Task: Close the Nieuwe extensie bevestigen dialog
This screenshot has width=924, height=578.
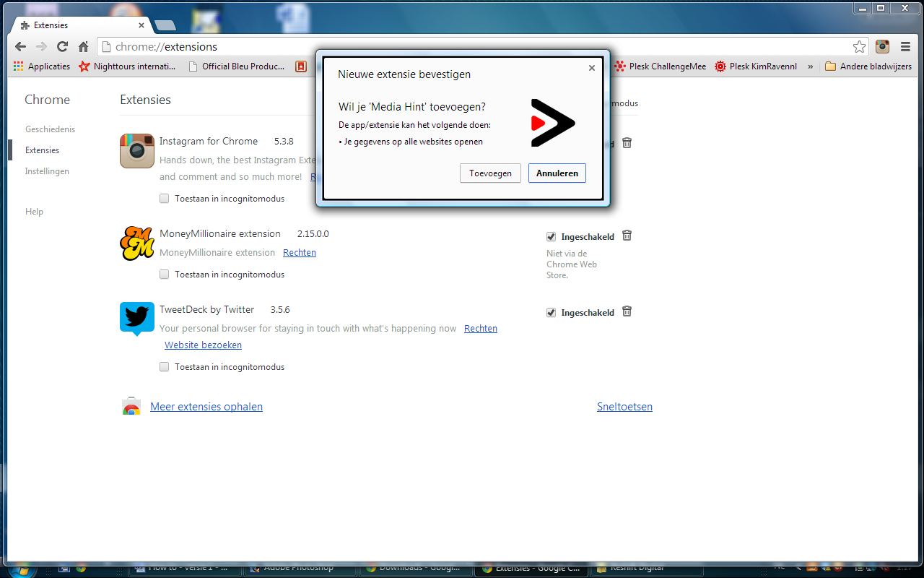Action: pyautogui.click(x=592, y=68)
